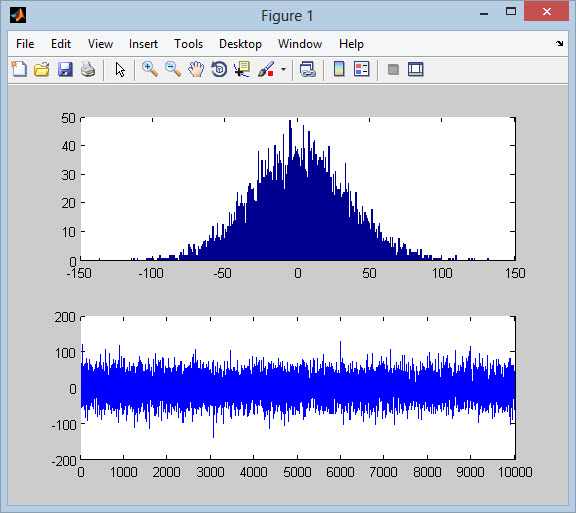Viewport: 576px width, 513px height.
Task: Select the Edit Plot arrow tool
Action: click(x=120, y=69)
